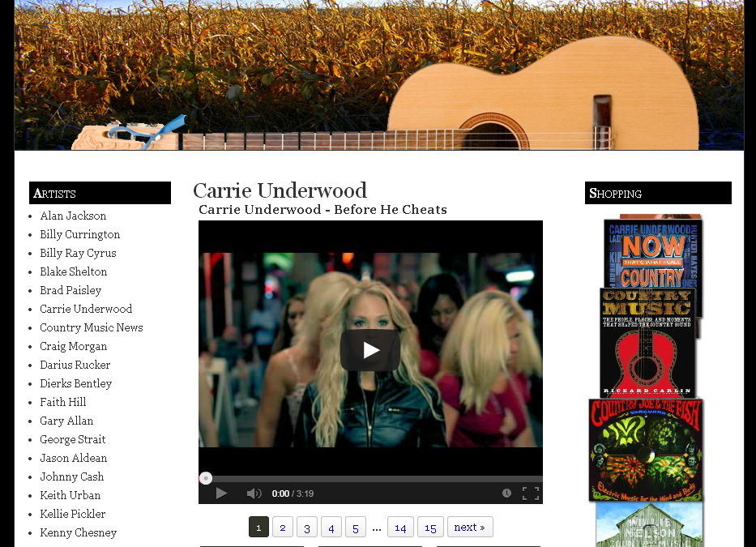
Task: Go to pagination page 5
Action: pos(356,527)
